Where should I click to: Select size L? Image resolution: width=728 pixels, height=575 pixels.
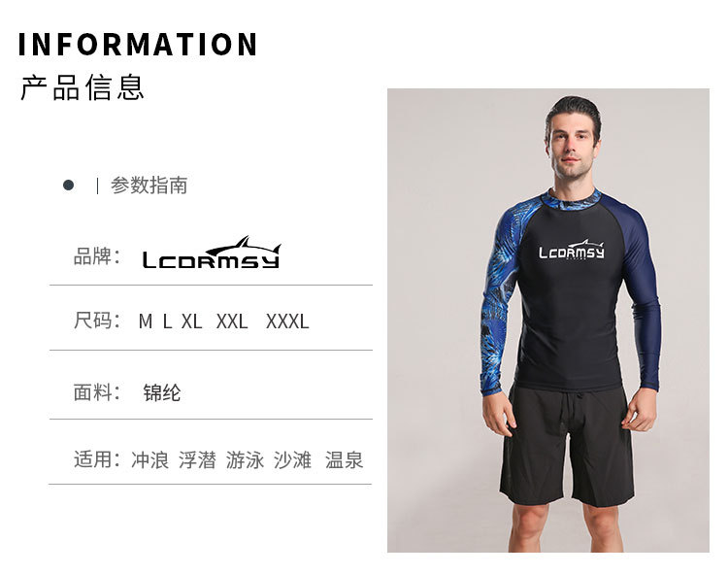[168, 321]
